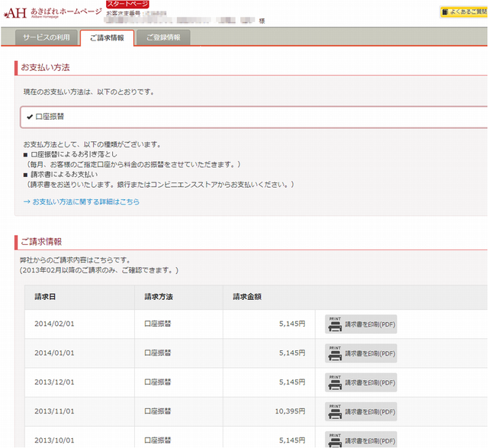The width and height of the screenshot is (488, 448).
Task: Open お支払い方法に関する詳細はこちら link
Action: [x=81, y=202]
